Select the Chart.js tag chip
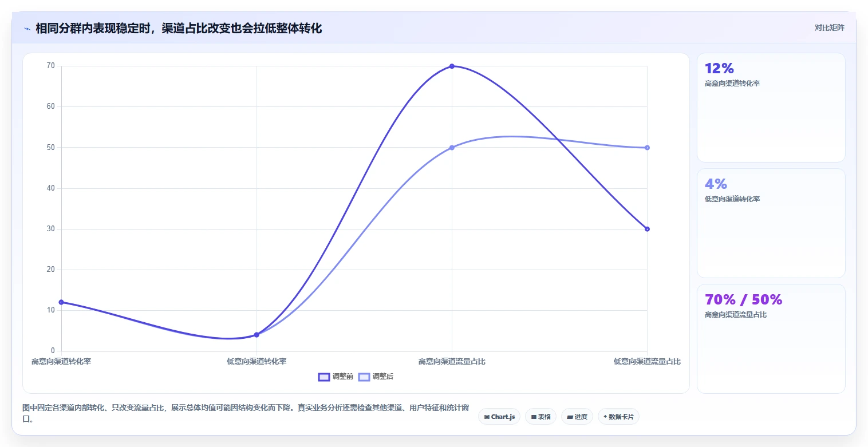This screenshot has width=868, height=447. [499, 417]
